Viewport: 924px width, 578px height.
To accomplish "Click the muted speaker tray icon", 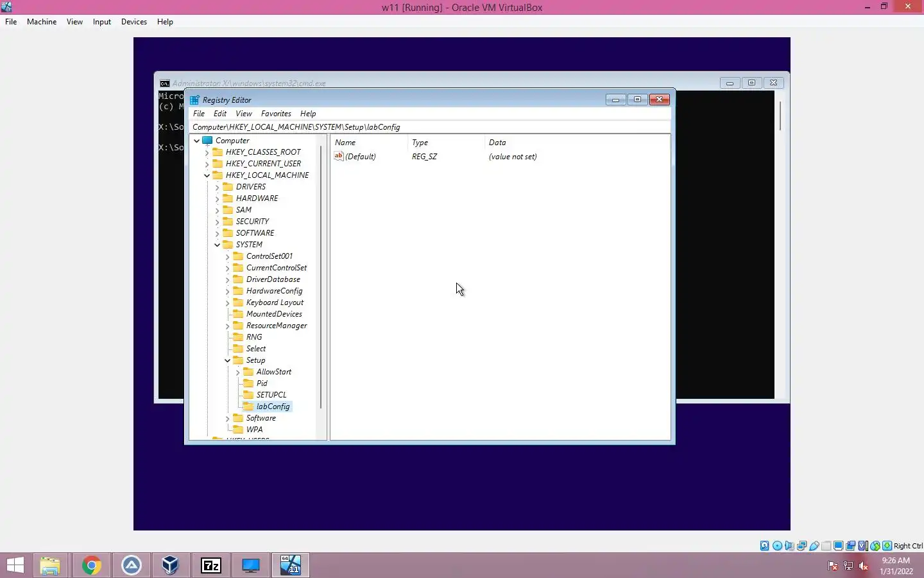I will tap(864, 566).
